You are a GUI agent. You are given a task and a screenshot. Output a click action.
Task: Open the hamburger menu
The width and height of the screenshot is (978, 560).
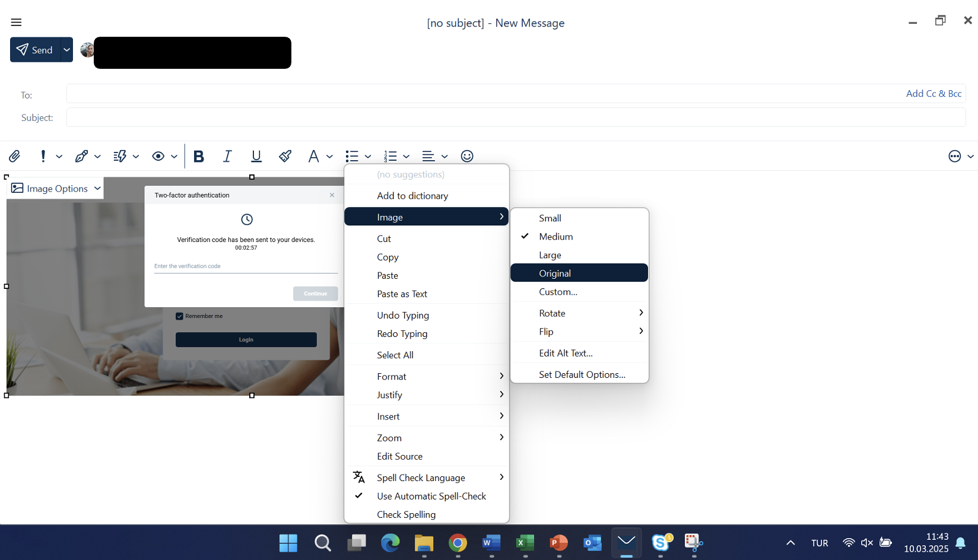click(x=16, y=23)
